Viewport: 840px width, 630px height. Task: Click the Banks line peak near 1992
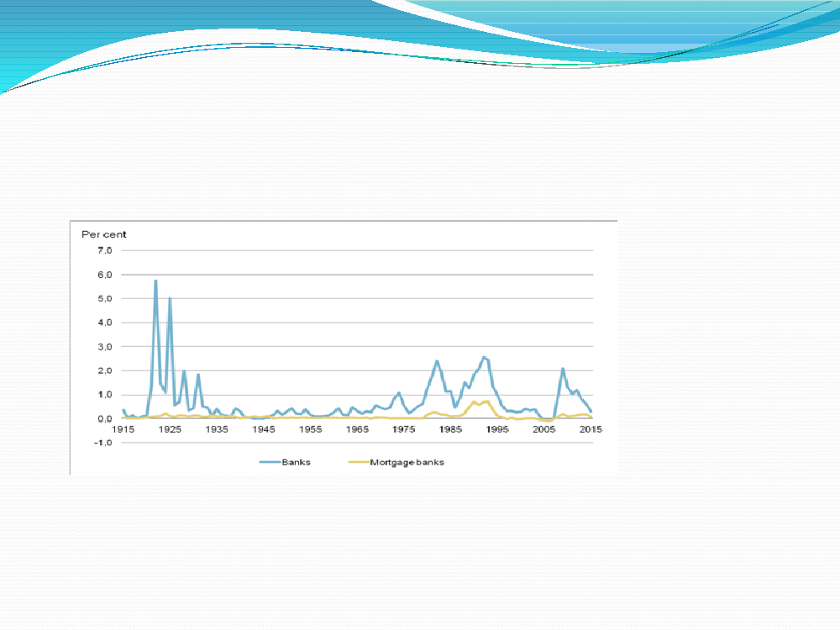pyautogui.click(x=483, y=357)
